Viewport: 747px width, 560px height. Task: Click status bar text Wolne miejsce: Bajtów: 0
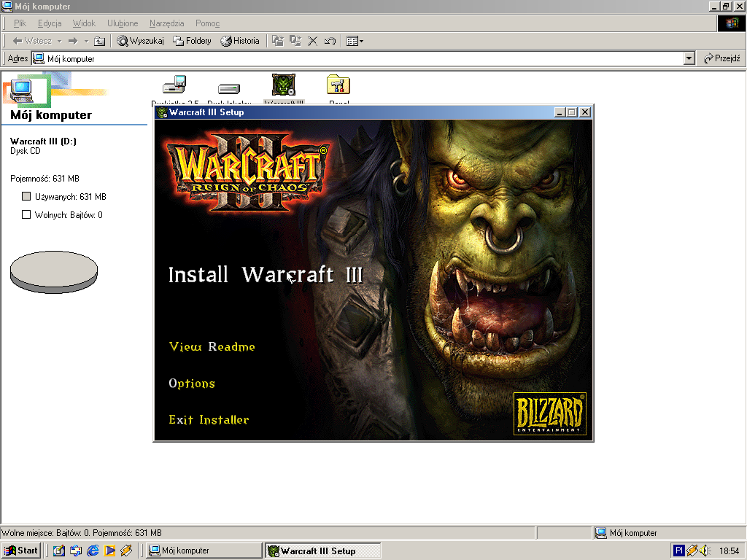click(x=46, y=533)
